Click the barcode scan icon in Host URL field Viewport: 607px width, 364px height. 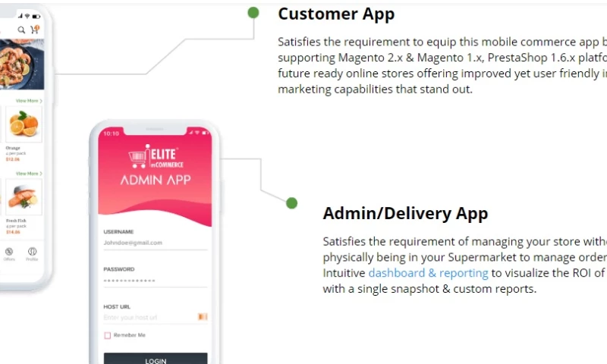click(x=203, y=317)
